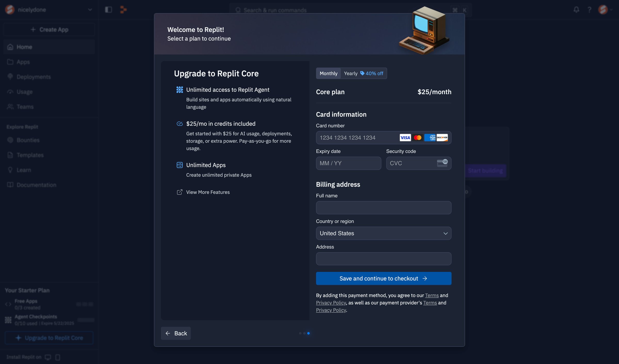Click the 40% off tag icon

[x=362, y=73]
